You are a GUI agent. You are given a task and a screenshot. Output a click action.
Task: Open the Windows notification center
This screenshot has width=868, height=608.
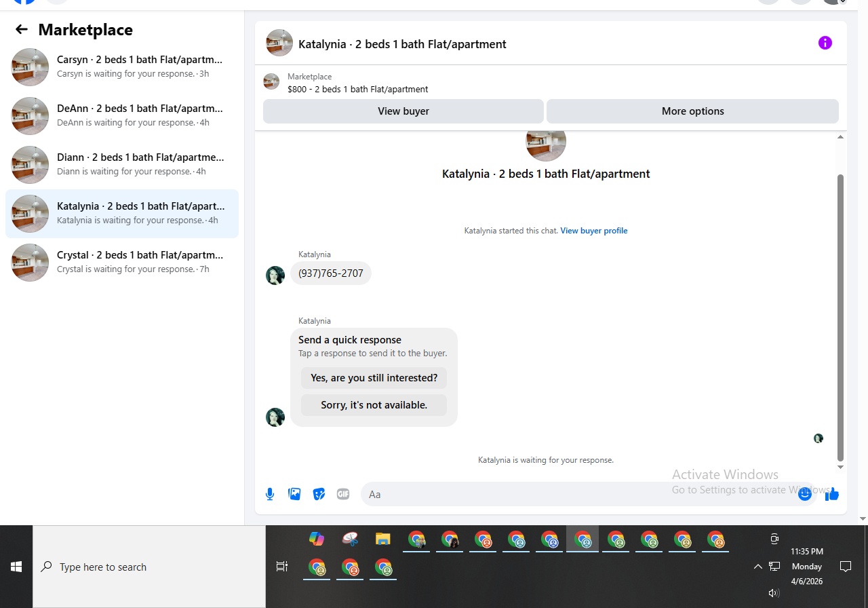point(846,566)
